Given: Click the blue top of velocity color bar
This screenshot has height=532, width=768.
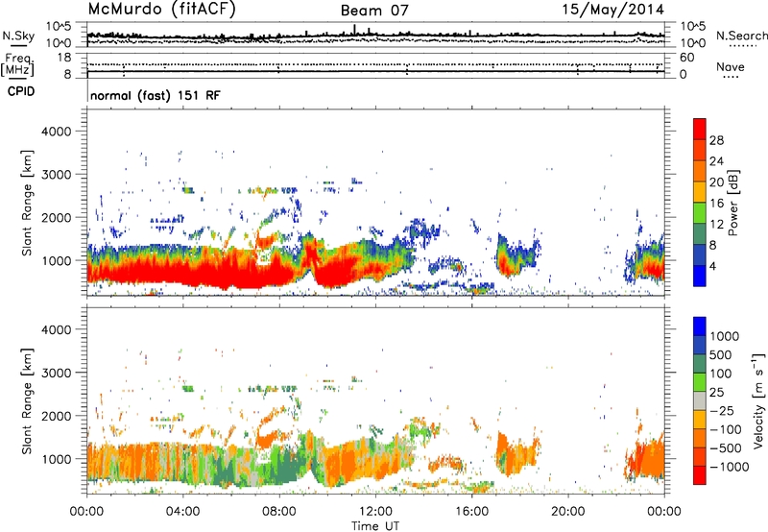Looking at the screenshot, I should click(700, 326).
